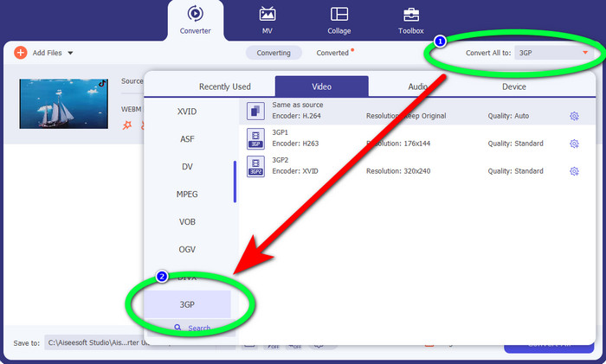Select the Device format tab
The height and width of the screenshot is (364, 606).
[513, 86]
